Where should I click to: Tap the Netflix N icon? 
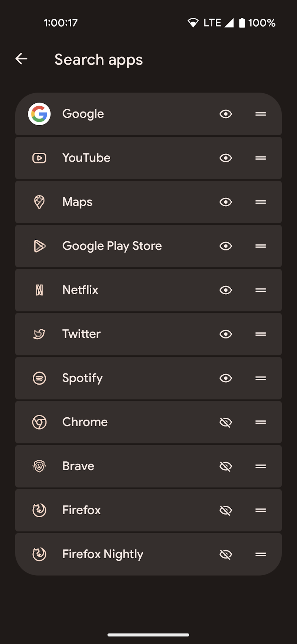[39, 290]
